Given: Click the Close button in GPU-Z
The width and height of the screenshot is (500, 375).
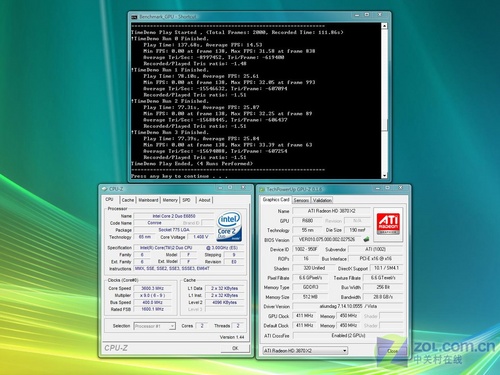Looking at the screenshot, I should coord(393,351).
